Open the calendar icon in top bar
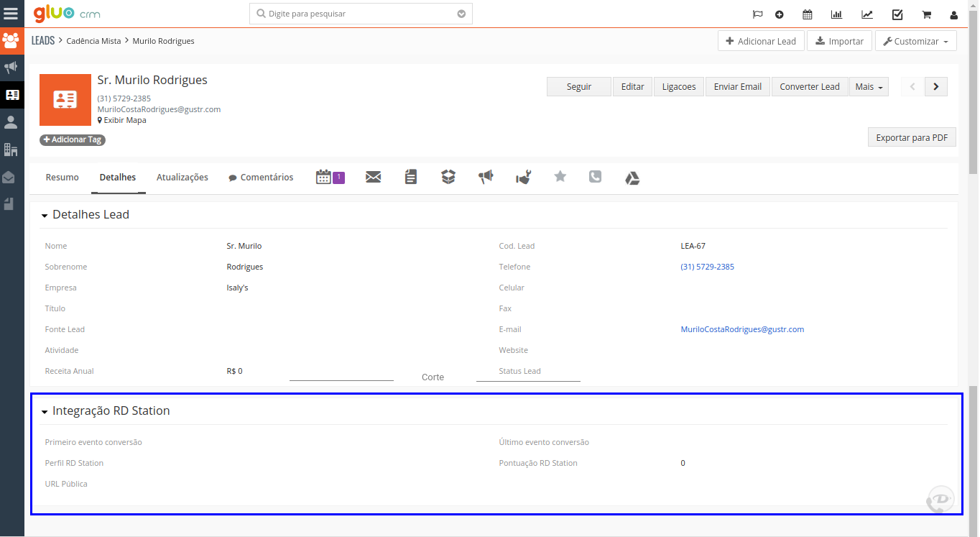Screen dimensions: 980x537 808,14
